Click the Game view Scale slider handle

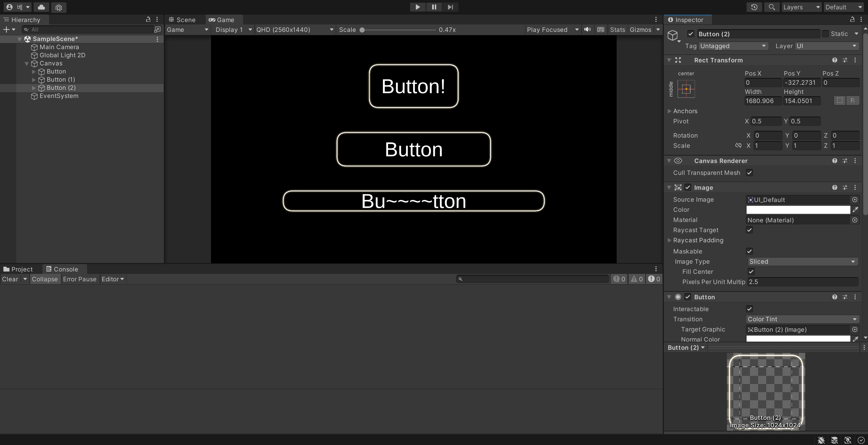tap(362, 30)
